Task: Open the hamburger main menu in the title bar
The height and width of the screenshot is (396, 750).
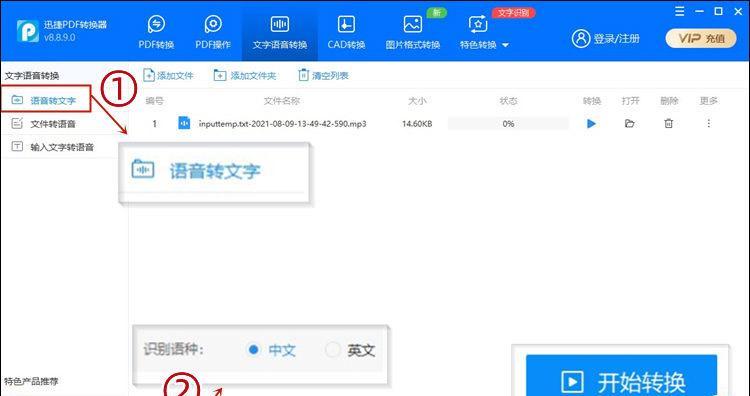Action: (679, 11)
